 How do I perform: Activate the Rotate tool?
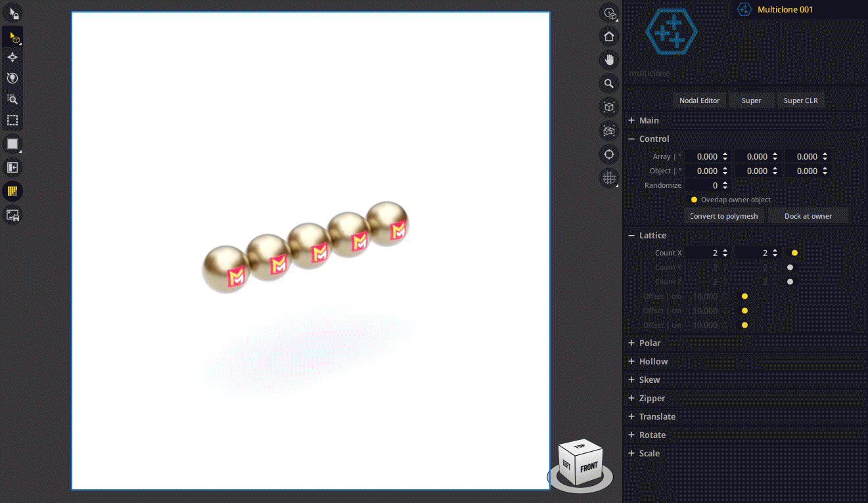tap(13, 78)
